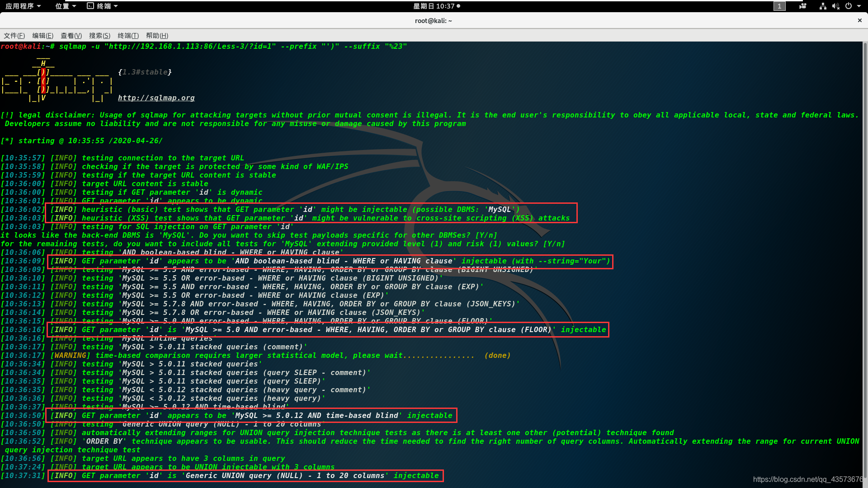Click the workspace 1 indicator
868x488 pixels.
point(779,6)
